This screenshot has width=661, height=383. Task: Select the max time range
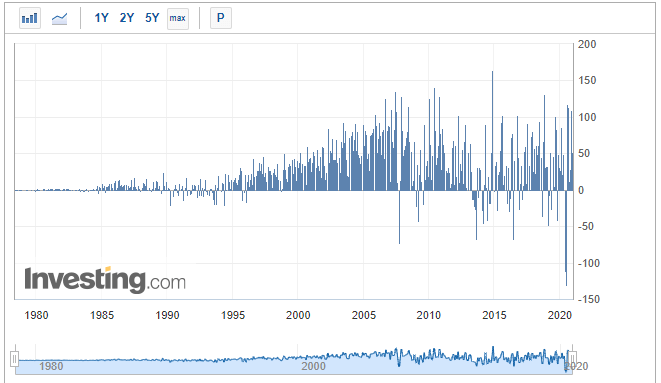pos(177,19)
